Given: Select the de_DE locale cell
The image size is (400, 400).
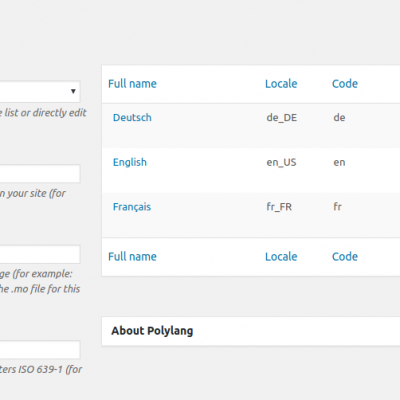Looking at the screenshot, I should point(282,118).
